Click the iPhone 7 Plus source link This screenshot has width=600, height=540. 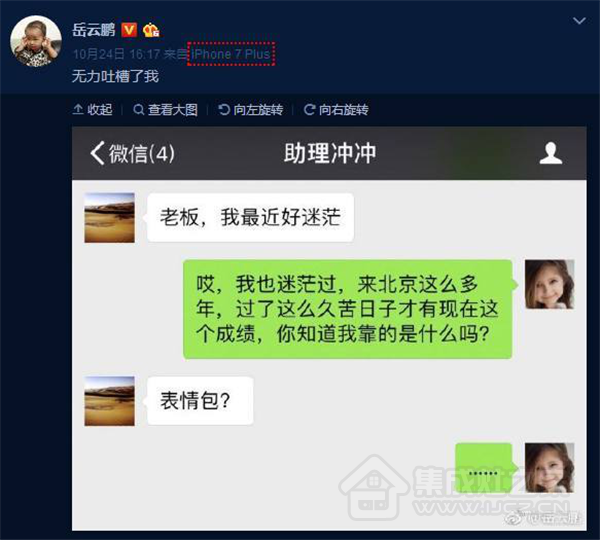coord(231,54)
